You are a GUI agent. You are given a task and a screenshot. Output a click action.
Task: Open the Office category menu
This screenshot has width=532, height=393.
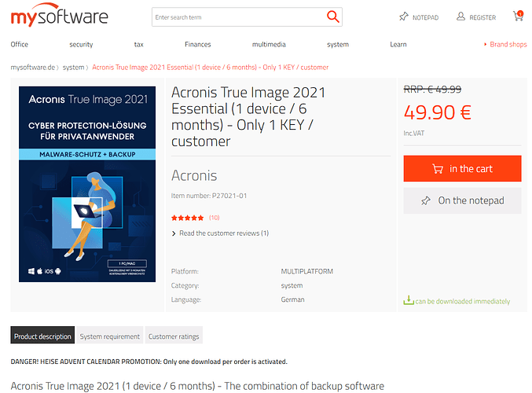[x=20, y=45]
